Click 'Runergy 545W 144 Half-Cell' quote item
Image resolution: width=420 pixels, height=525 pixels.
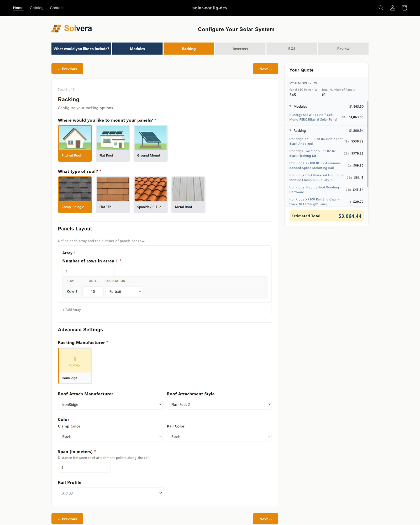coord(313,117)
